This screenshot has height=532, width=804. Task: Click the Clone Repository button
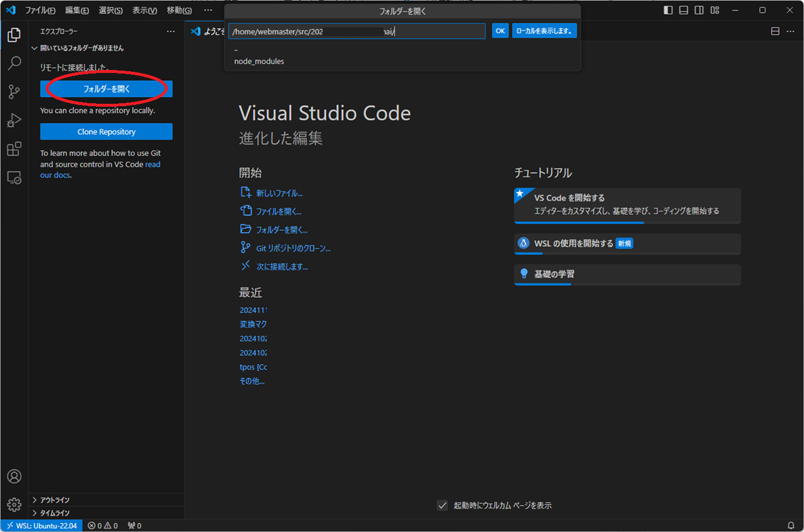click(106, 132)
